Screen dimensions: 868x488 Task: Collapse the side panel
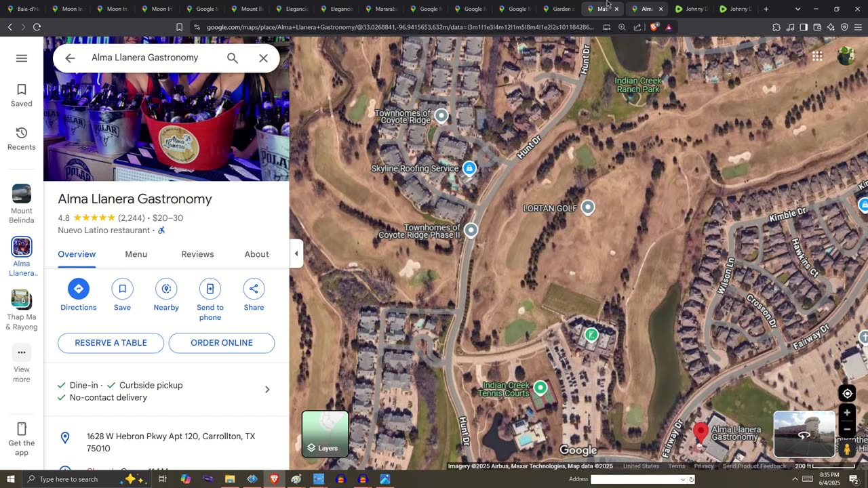coord(296,253)
